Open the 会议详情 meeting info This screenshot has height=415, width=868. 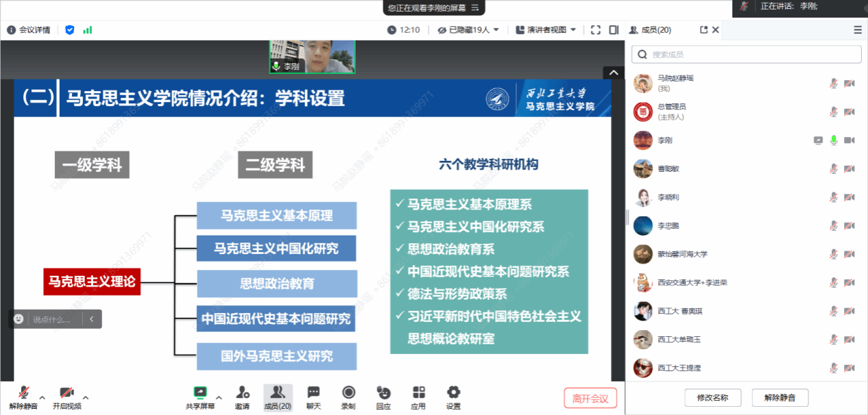click(x=29, y=30)
